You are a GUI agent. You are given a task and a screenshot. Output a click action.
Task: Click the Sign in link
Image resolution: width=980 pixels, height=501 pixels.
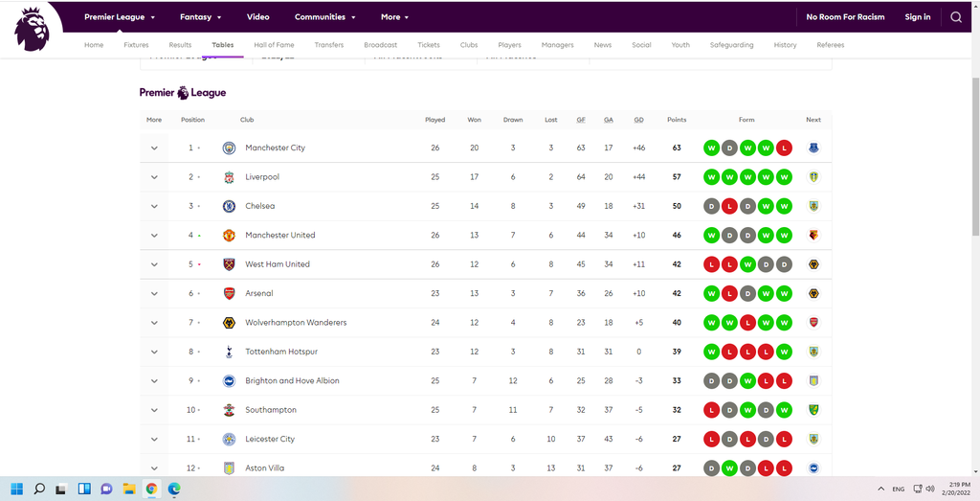point(918,17)
